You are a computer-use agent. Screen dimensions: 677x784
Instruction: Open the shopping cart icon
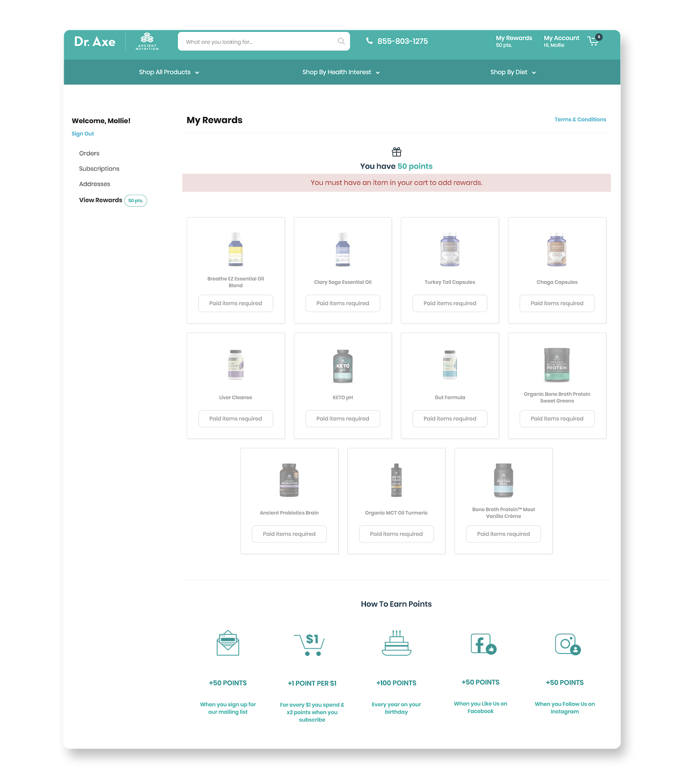pyautogui.click(x=594, y=41)
